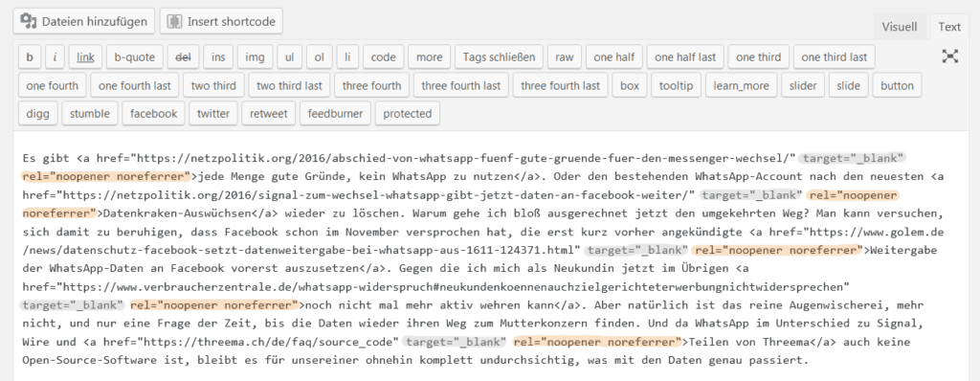Insert the one third last shortcode
The image size is (980, 381).
tap(835, 56)
